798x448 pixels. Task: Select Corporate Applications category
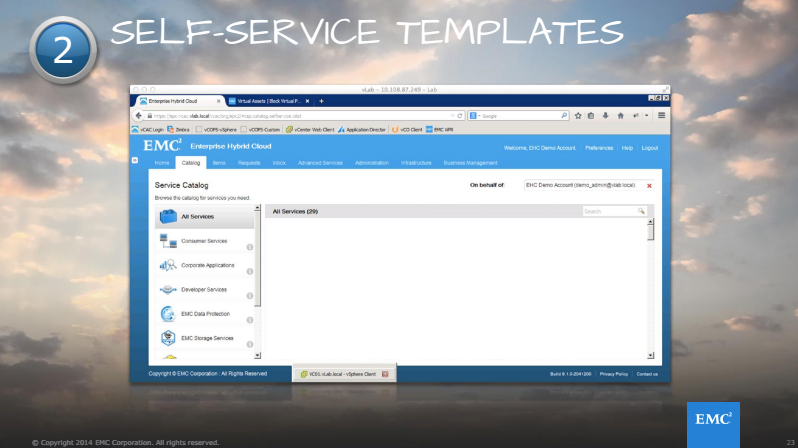click(x=204, y=265)
